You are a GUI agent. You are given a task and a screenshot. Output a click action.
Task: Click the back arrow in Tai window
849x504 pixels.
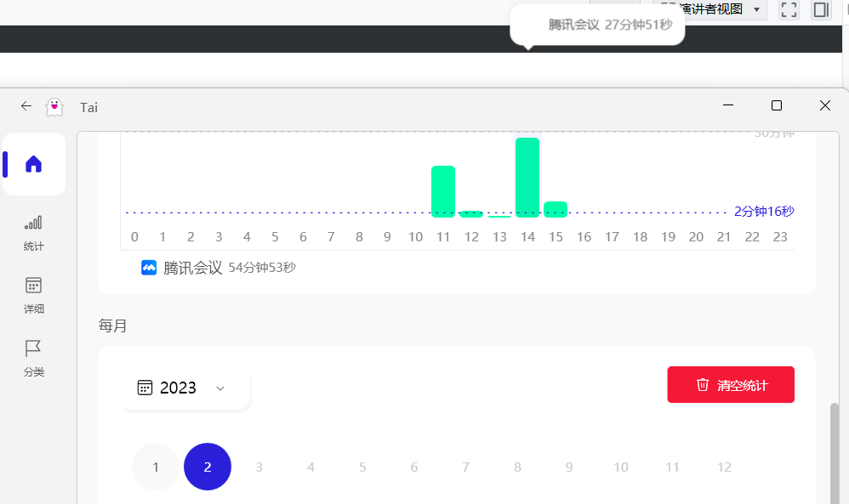coord(26,106)
